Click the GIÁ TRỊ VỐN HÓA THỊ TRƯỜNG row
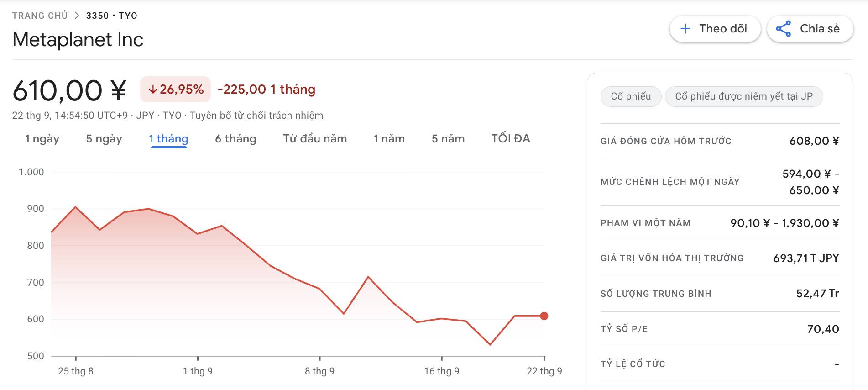Viewport: 868px width, 390px height. (x=720, y=258)
